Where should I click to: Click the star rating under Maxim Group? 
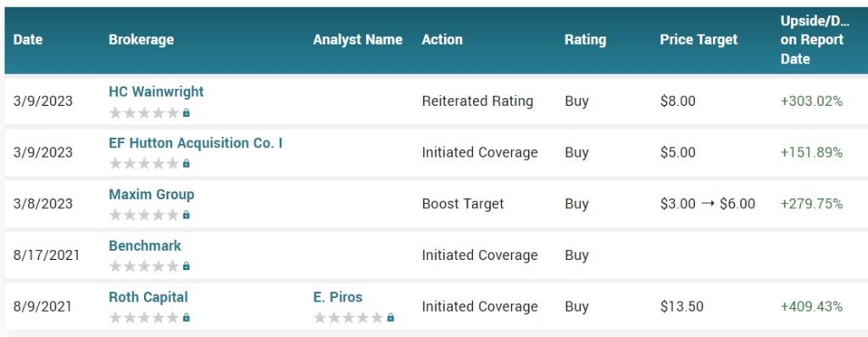point(144,215)
